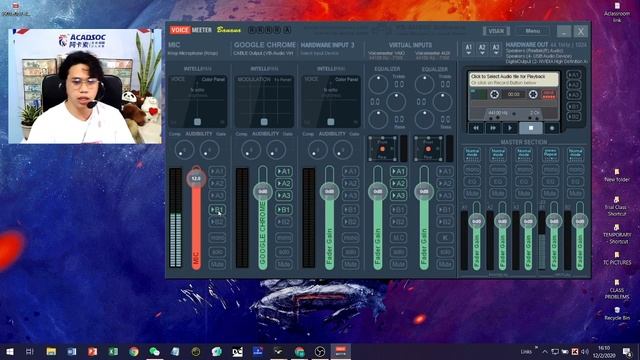Open PowerPoint from the taskbar
This screenshot has width=640, height=360.
coord(92,351)
